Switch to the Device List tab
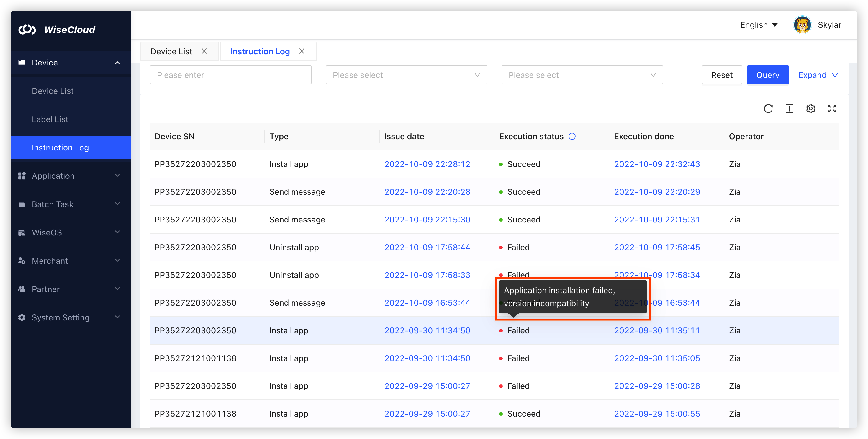 point(171,51)
